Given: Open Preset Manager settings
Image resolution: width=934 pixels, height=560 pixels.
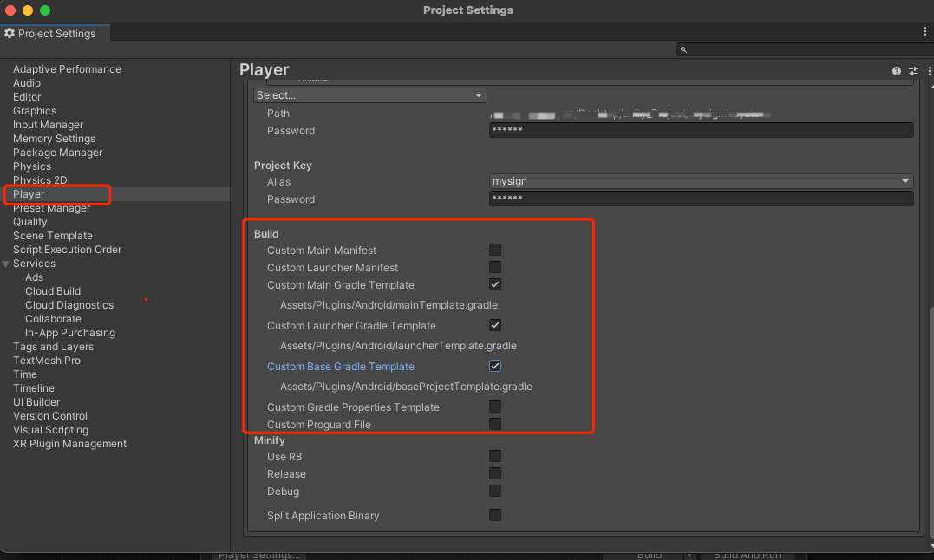Looking at the screenshot, I should point(52,208).
